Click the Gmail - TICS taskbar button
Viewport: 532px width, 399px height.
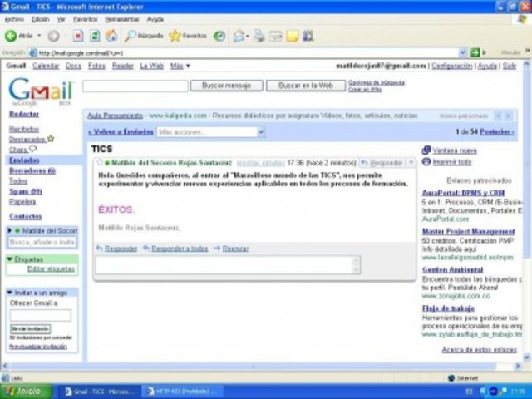(99, 392)
